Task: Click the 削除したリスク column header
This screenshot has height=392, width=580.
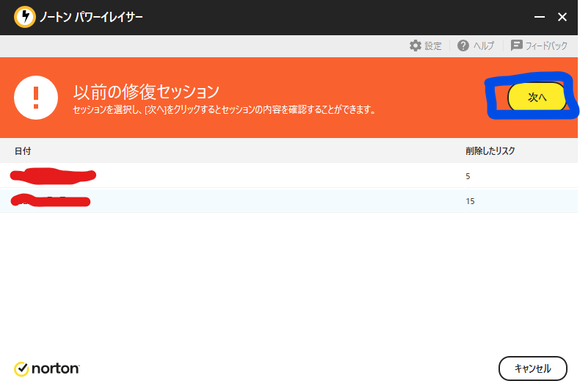Action: tap(490, 151)
